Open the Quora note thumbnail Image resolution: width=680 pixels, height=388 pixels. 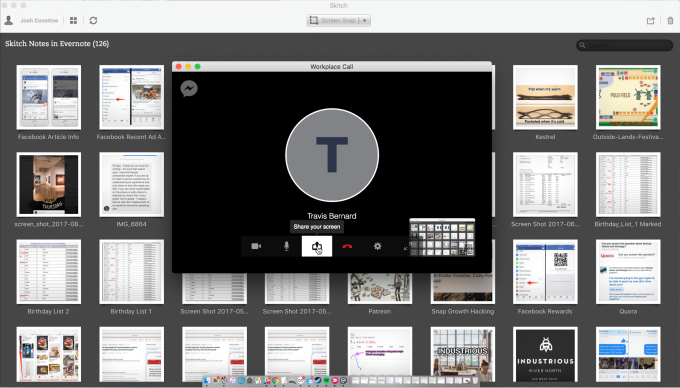point(628,272)
